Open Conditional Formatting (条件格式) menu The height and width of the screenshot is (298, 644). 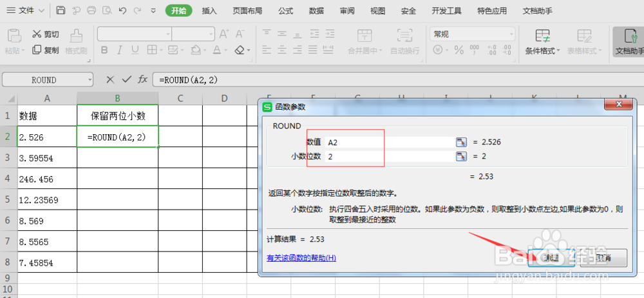tap(542, 42)
